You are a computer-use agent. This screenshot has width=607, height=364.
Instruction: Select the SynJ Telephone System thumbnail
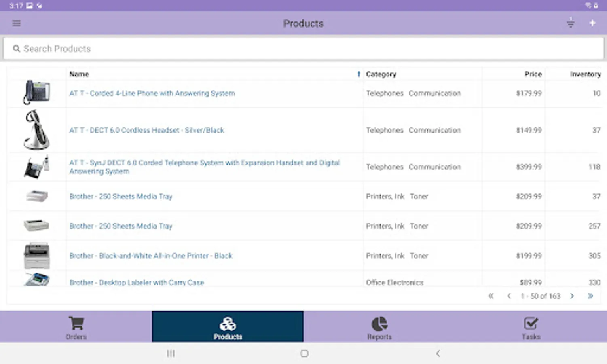pyautogui.click(x=36, y=167)
